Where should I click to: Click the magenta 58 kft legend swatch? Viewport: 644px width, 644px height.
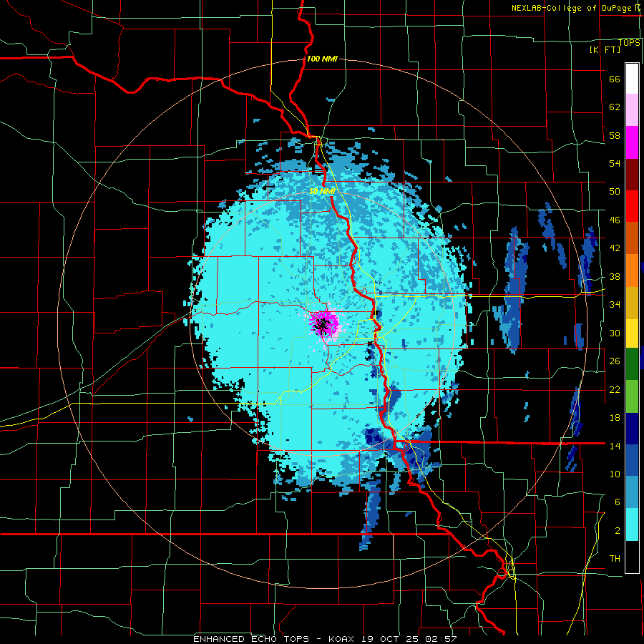632,142
